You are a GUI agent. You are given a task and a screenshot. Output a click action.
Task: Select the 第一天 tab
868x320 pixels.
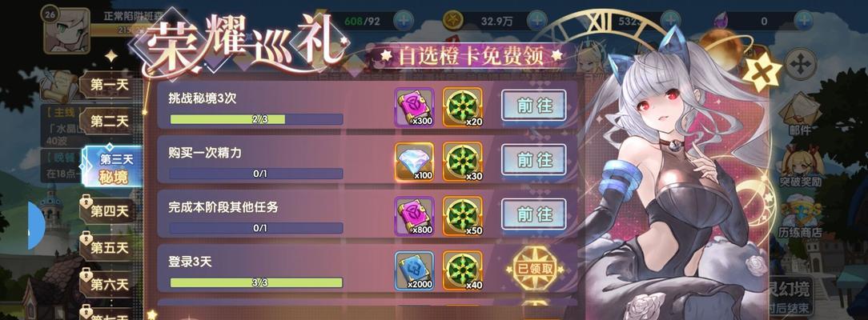(109, 85)
